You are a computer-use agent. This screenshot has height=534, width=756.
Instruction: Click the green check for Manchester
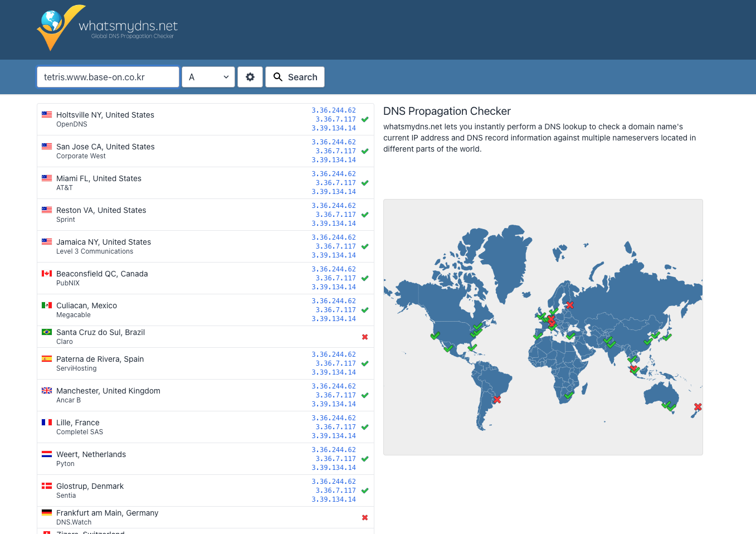pyautogui.click(x=365, y=395)
